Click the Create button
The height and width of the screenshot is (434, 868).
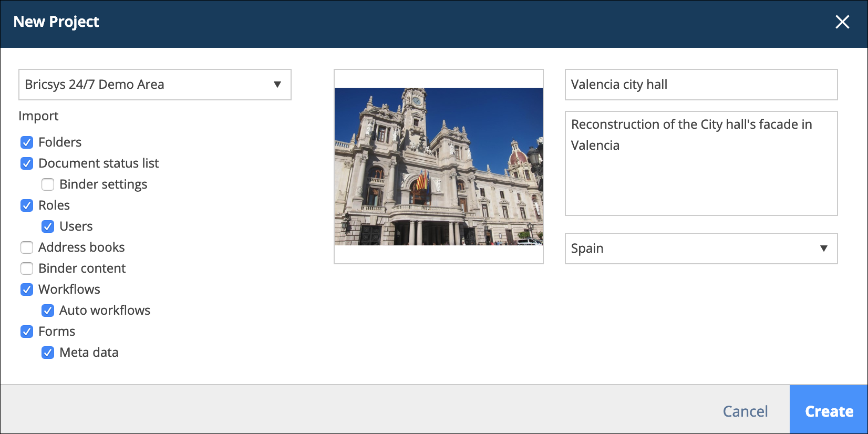tap(829, 410)
